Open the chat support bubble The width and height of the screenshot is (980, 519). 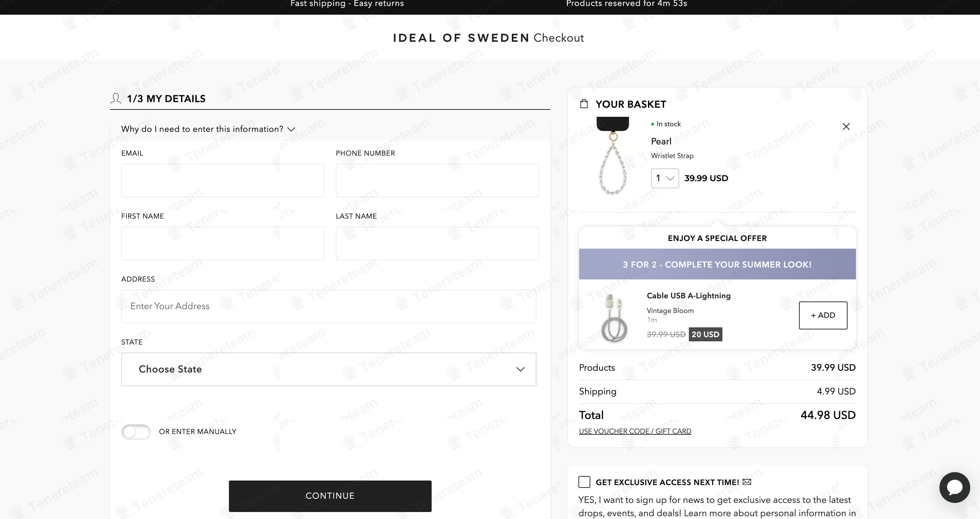coord(954,488)
